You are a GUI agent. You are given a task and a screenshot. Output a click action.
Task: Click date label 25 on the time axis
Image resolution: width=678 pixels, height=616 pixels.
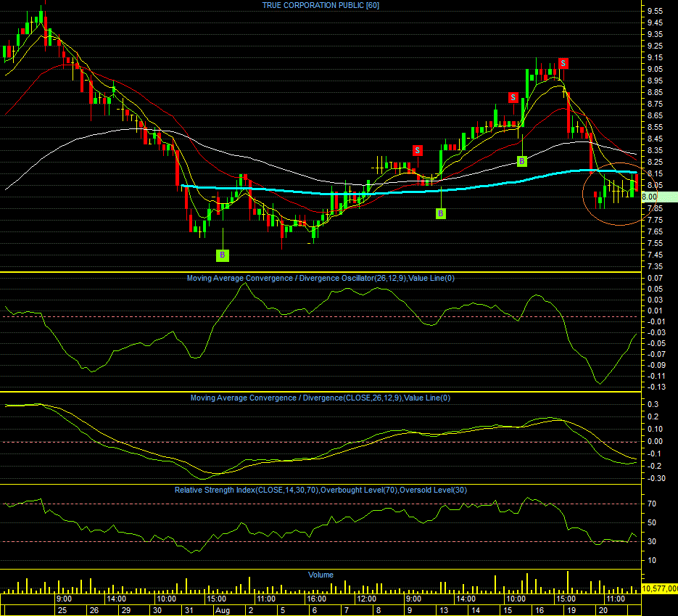62,610
